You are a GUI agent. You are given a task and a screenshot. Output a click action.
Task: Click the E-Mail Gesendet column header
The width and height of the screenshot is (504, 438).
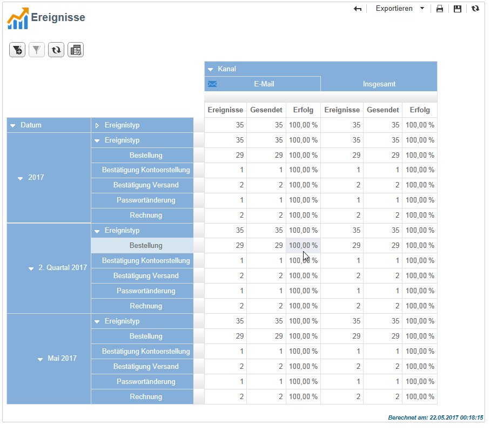(x=266, y=110)
